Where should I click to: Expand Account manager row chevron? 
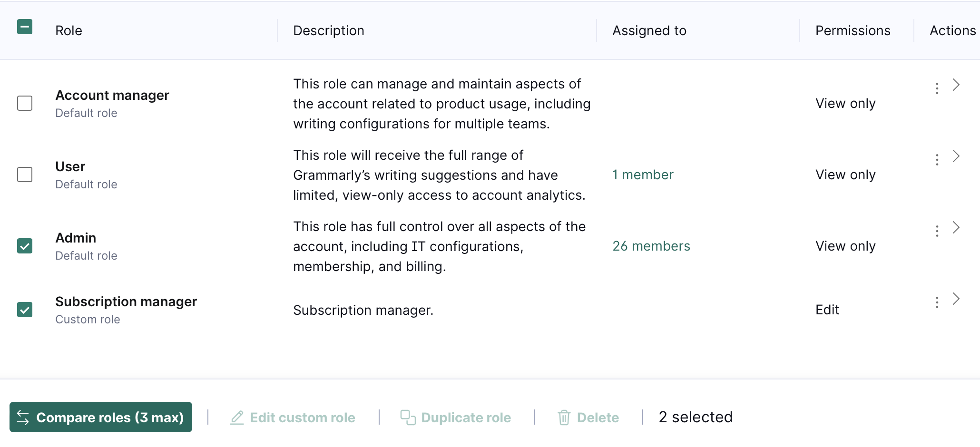(x=956, y=85)
